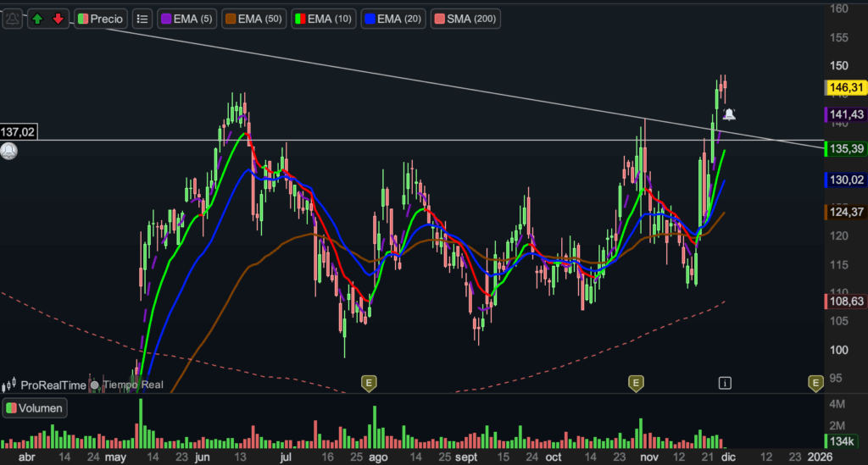Click the earnings 'E' marker near nov
868x465 pixels.
[634, 383]
